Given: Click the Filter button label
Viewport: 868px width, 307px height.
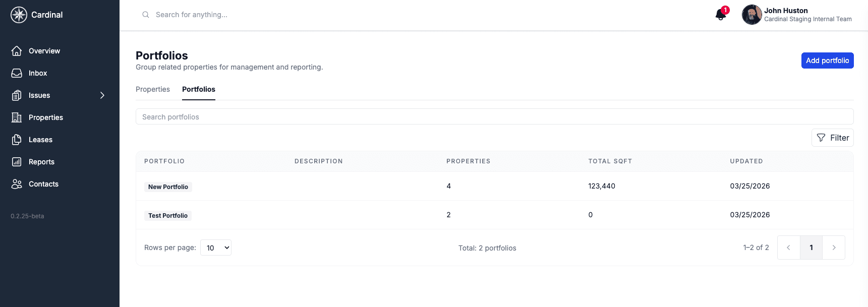Looking at the screenshot, I should [x=839, y=138].
